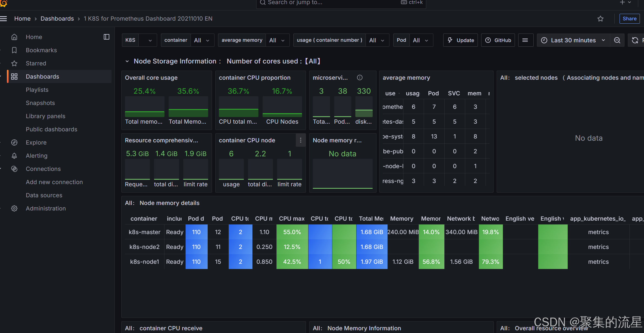Go to Playlists in the sidebar
The height and width of the screenshot is (333, 644).
37,90
